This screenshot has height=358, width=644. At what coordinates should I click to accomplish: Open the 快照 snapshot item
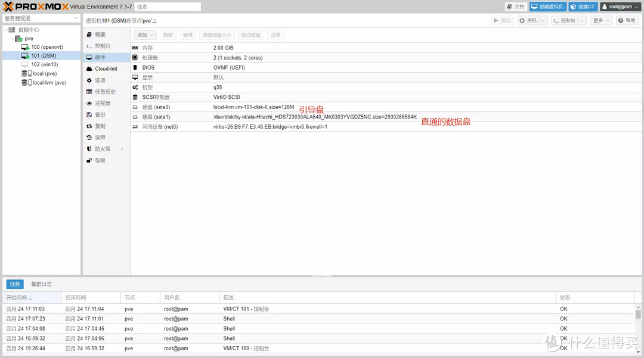[105, 138]
